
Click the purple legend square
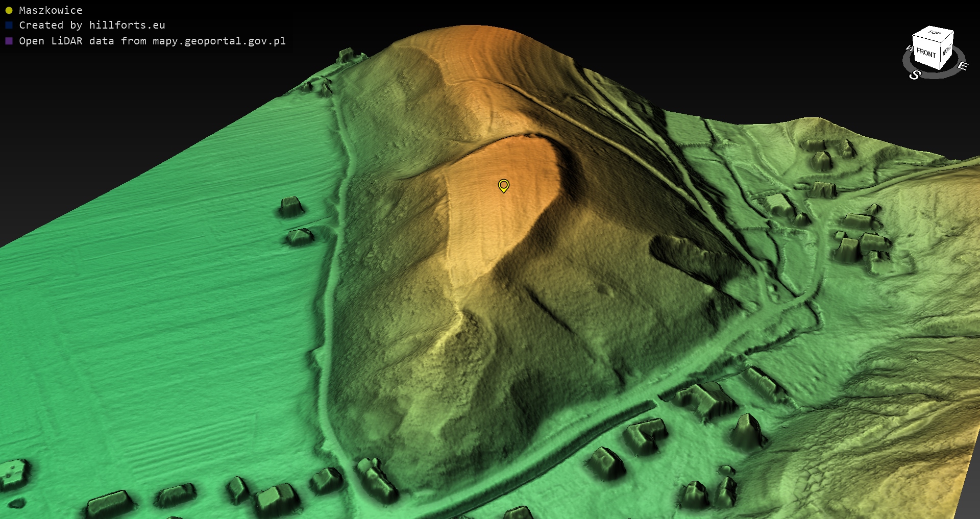[9, 41]
